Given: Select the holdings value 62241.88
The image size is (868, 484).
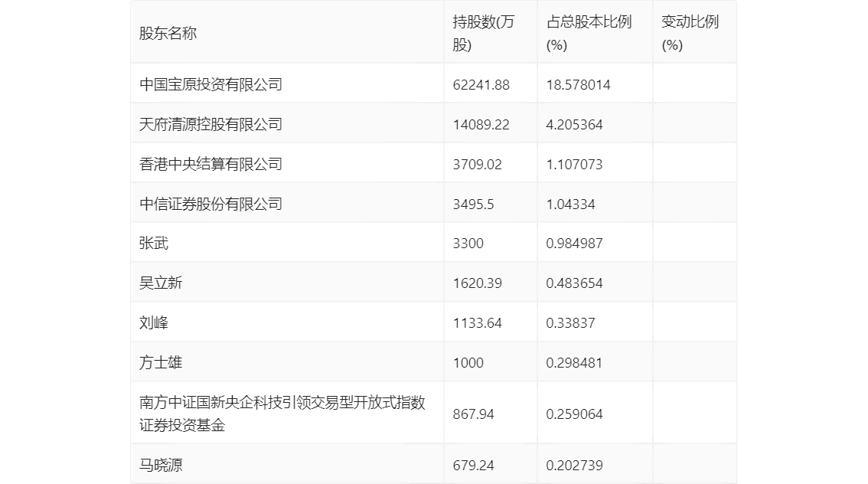Looking at the screenshot, I should pyautogui.click(x=481, y=85).
